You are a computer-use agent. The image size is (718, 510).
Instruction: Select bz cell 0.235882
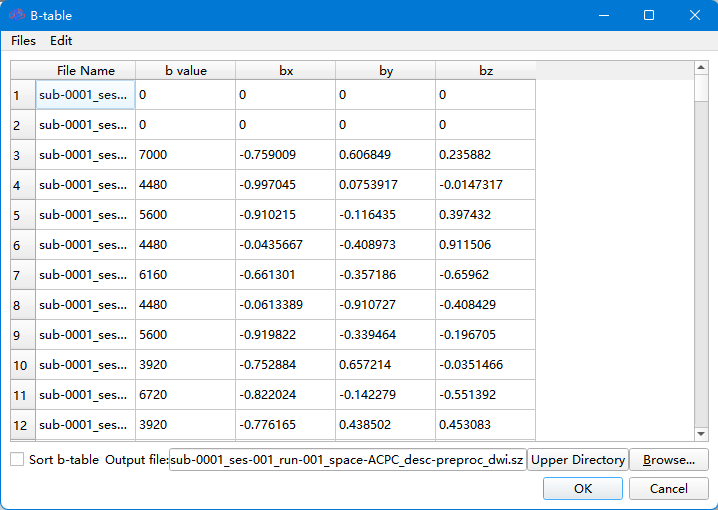pos(485,155)
